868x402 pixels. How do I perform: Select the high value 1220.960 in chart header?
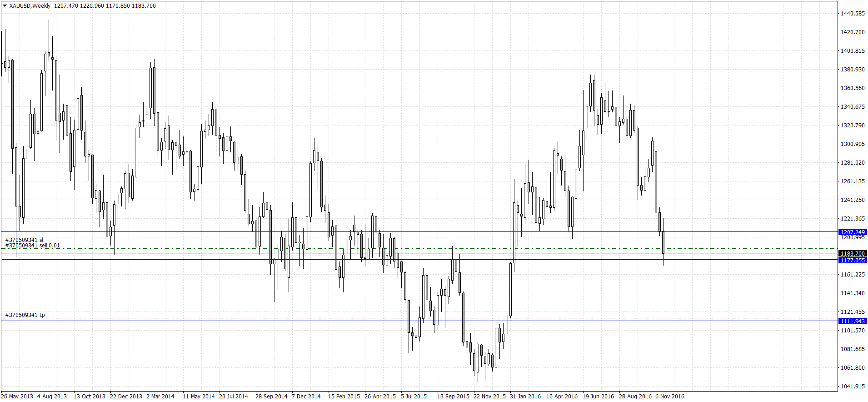coord(92,6)
